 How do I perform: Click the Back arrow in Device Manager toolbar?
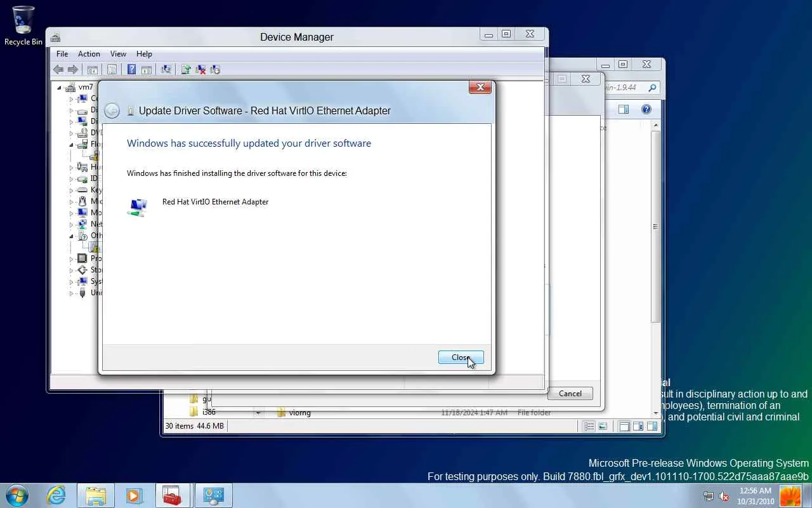coord(58,70)
